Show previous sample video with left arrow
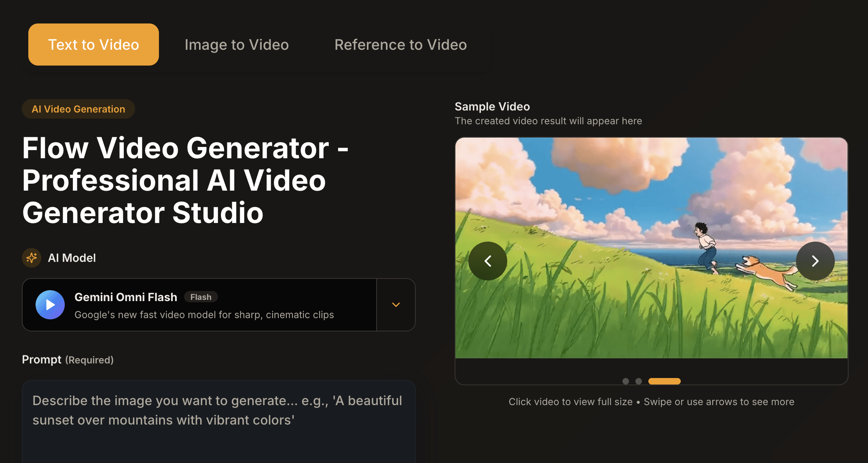Screen dimensions: 868x463 [488, 261]
